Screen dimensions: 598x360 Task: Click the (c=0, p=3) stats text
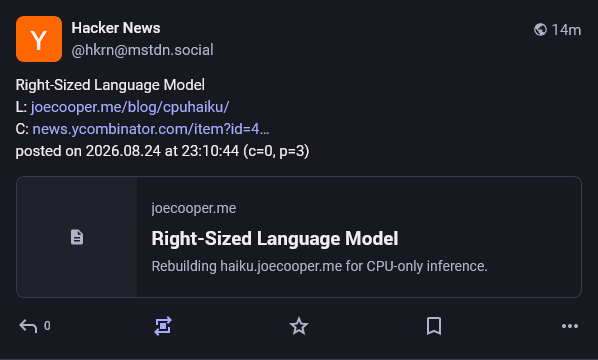coord(276,151)
